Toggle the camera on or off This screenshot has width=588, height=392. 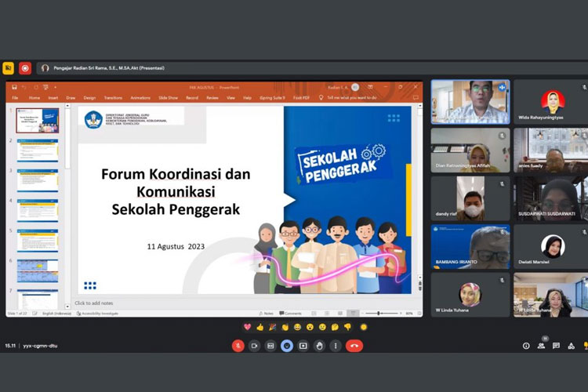pos(254,346)
